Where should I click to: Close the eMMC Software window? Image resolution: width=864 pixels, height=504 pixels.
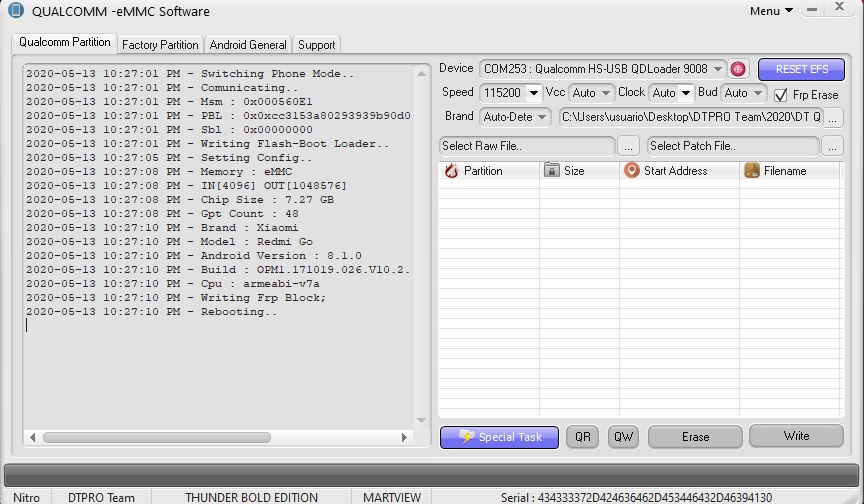tap(839, 7)
